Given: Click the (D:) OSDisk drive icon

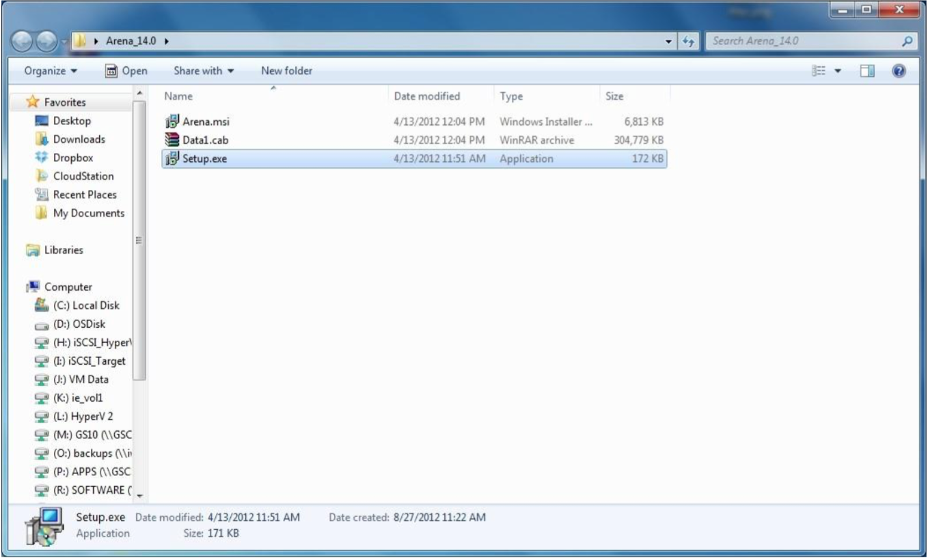Looking at the screenshot, I should (x=40, y=324).
